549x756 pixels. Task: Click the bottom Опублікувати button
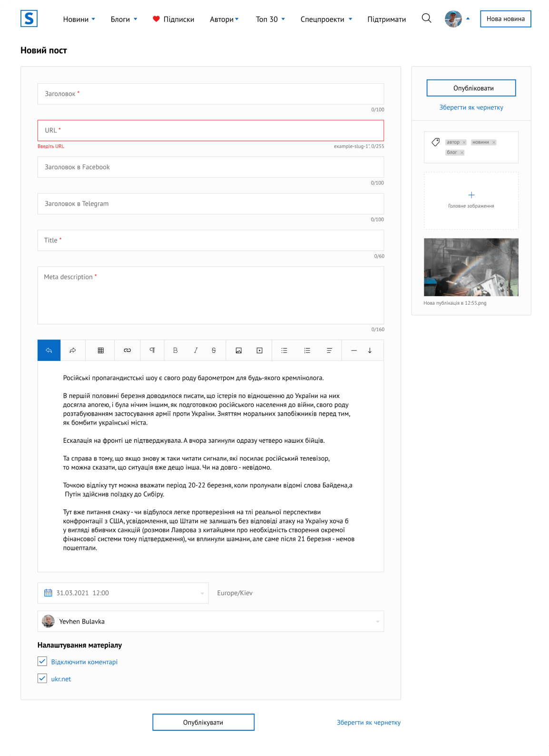pyautogui.click(x=204, y=722)
